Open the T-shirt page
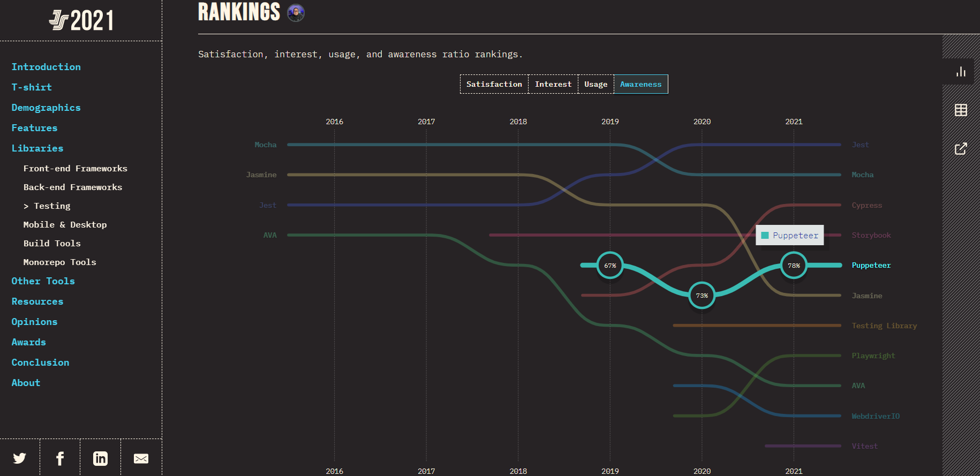Image resolution: width=980 pixels, height=476 pixels. (32, 87)
